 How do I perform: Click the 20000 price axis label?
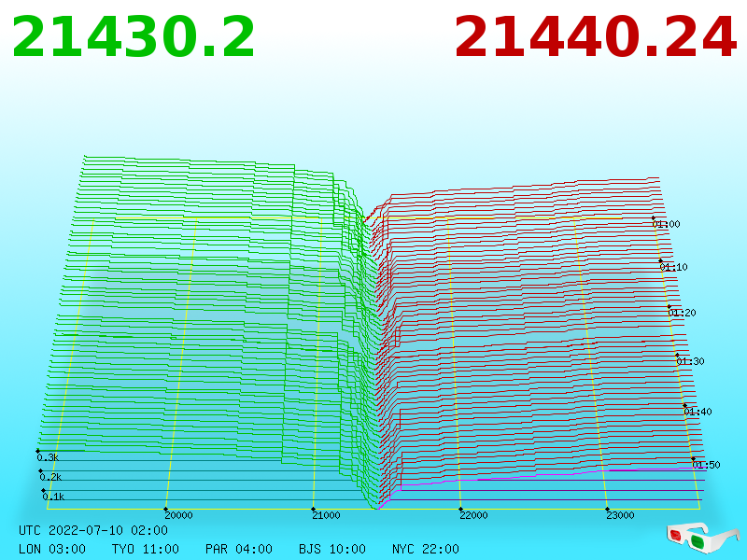[178, 515]
